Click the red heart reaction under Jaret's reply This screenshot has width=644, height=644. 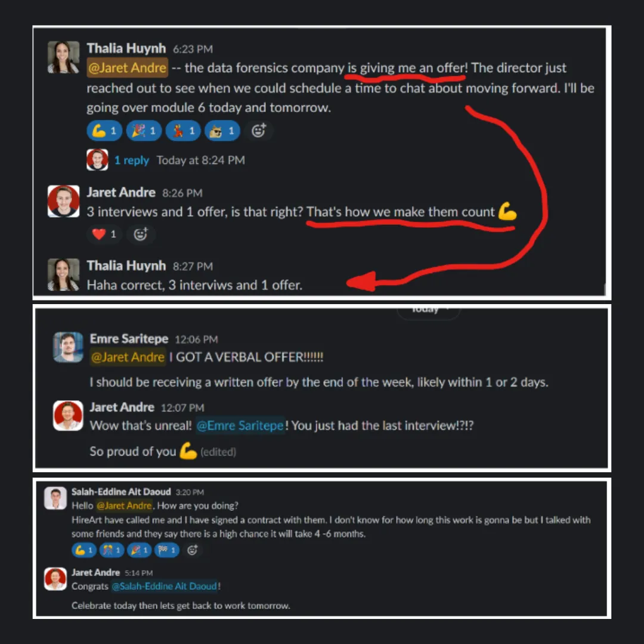point(104,234)
